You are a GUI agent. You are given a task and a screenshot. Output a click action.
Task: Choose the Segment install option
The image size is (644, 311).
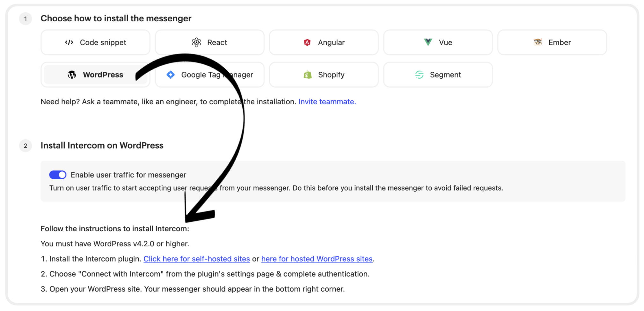(445, 75)
